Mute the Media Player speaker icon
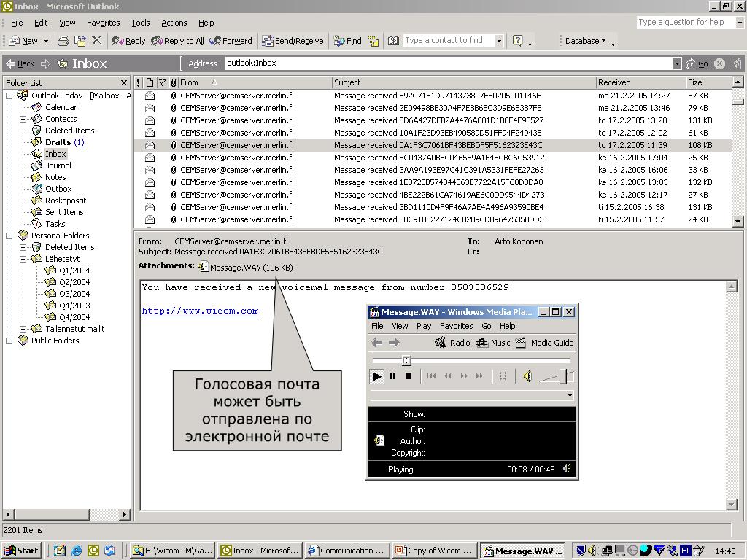The width and height of the screenshot is (747, 560). coord(528,376)
